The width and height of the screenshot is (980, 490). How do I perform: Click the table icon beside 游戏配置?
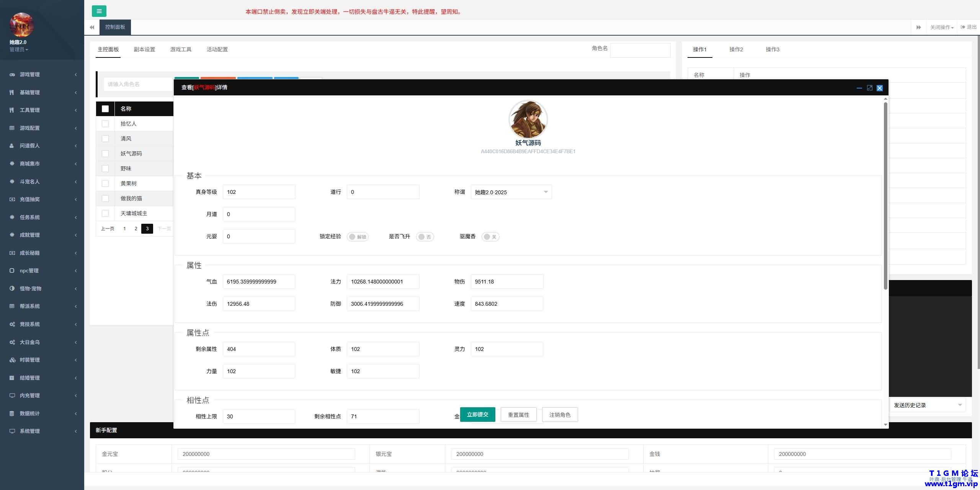tap(12, 128)
